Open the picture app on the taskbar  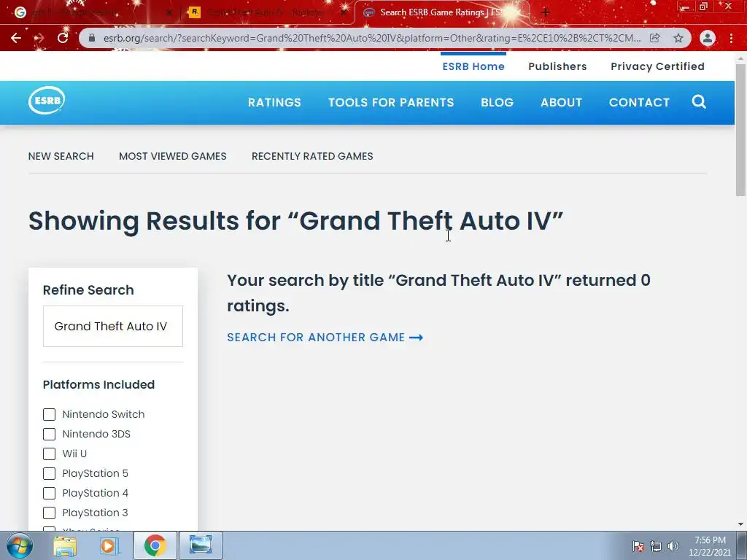click(200, 545)
